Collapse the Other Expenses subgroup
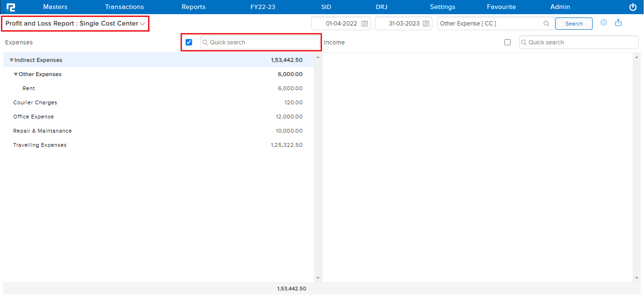 [x=16, y=75]
